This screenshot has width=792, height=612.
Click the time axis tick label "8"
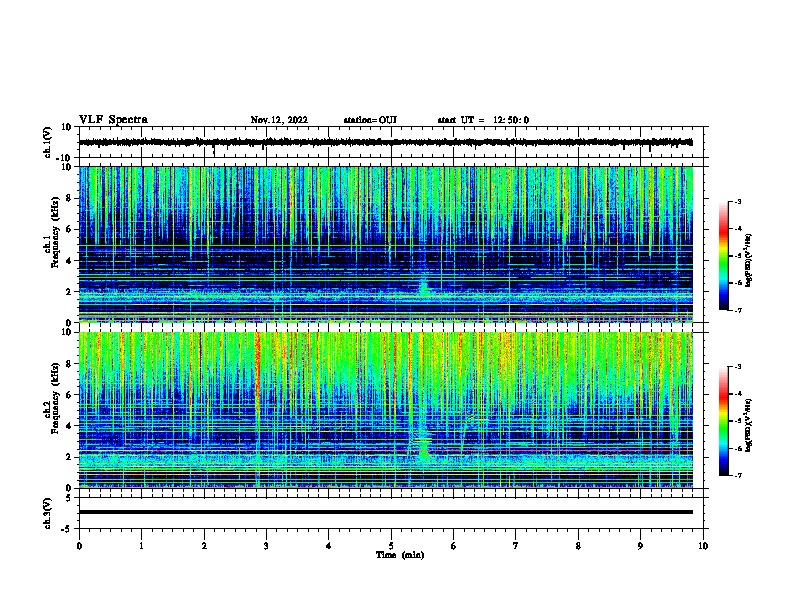tap(578, 546)
